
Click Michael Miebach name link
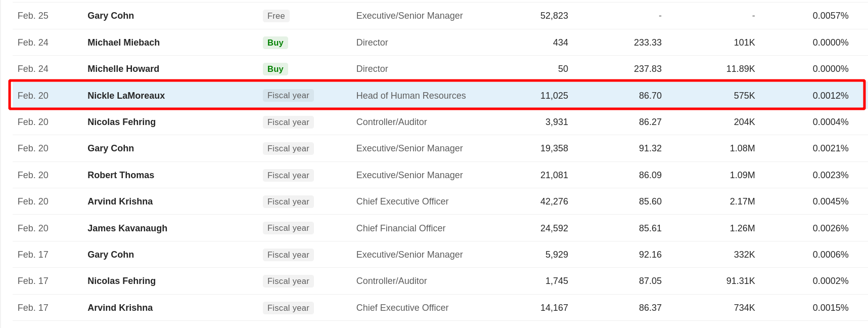(x=123, y=43)
